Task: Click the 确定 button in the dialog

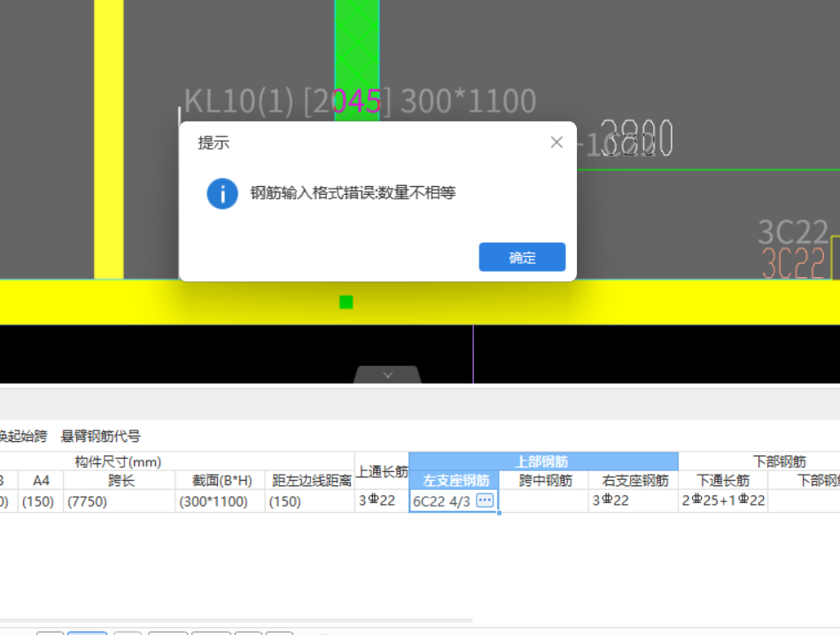Action: (x=522, y=257)
